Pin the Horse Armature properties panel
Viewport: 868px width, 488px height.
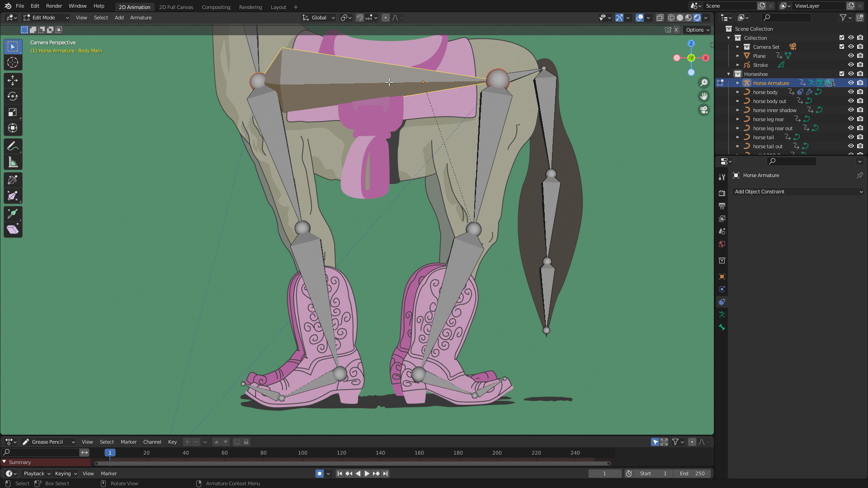pyautogui.click(x=859, y=175)
